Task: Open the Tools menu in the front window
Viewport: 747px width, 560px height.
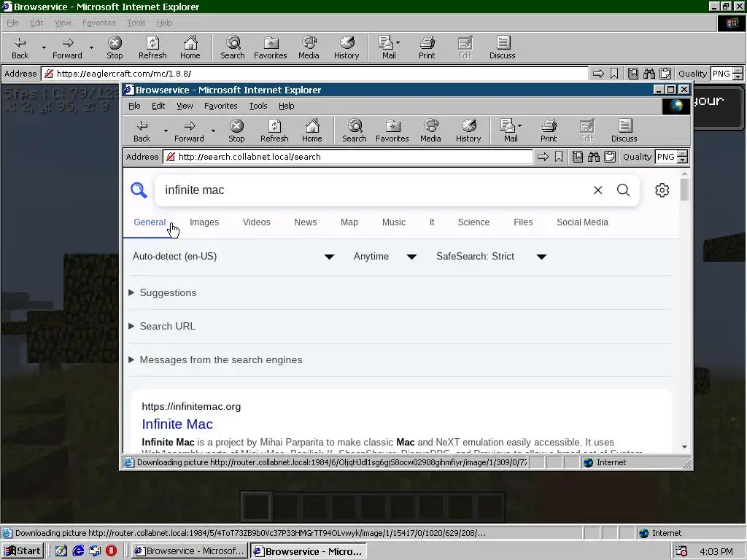Action: tap(258, 106)
